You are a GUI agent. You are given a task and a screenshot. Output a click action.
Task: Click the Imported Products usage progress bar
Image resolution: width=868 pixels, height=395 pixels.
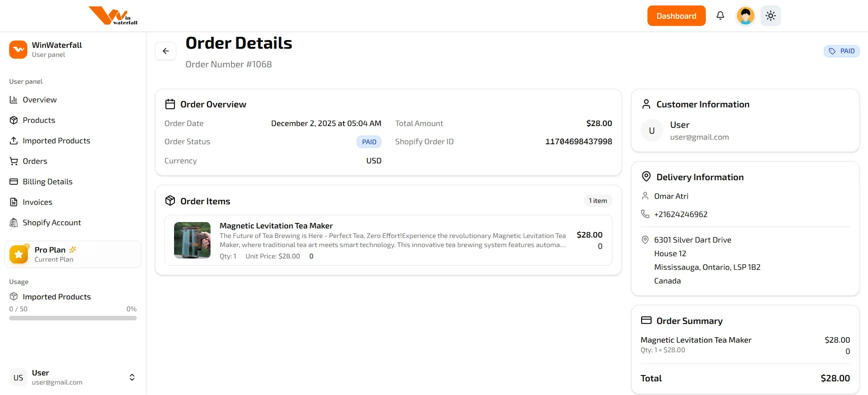[x=73, y=318]
